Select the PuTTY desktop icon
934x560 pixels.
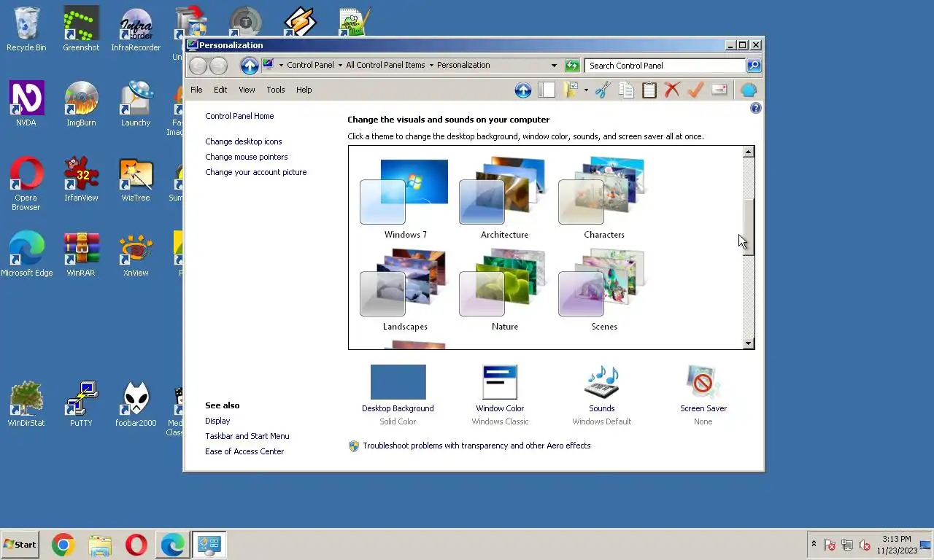[x=81, y=404]
